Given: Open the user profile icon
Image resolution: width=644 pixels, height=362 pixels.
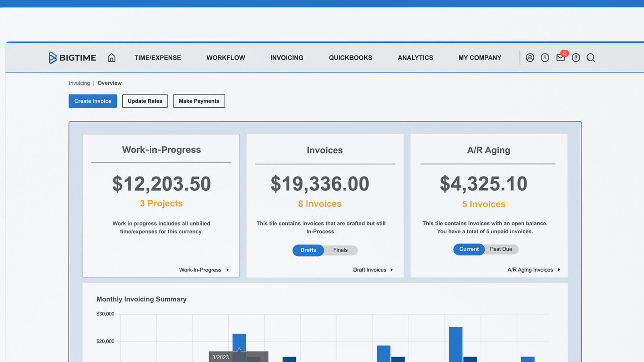Looking at the screenshot, I should pos(530,58).
